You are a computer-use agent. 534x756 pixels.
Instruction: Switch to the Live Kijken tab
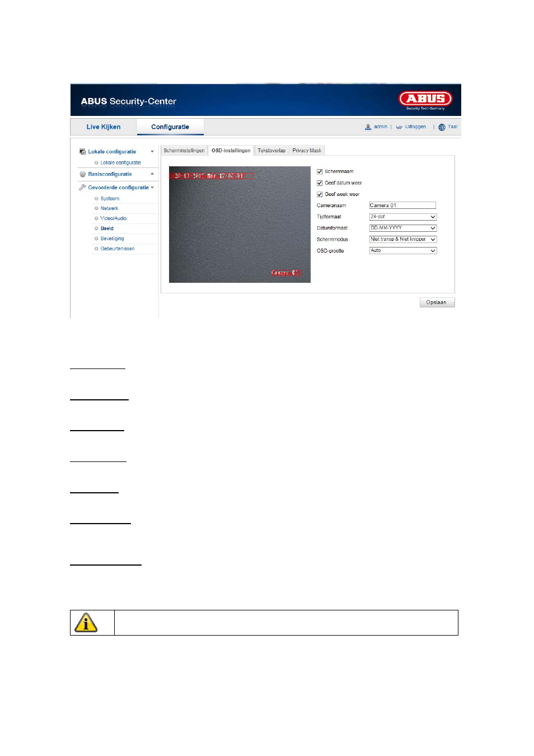click(104, 127)
